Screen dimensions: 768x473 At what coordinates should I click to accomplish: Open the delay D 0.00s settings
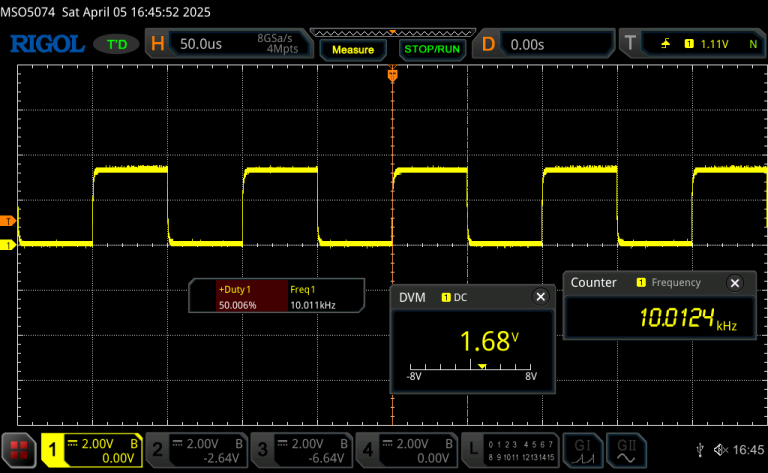pos(540,44)
